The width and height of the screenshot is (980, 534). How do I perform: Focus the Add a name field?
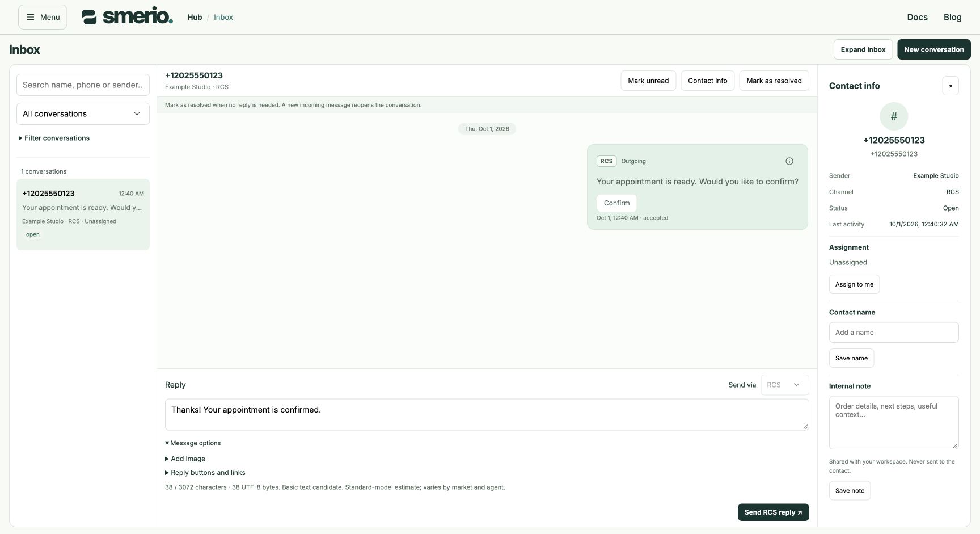[893, 333]
